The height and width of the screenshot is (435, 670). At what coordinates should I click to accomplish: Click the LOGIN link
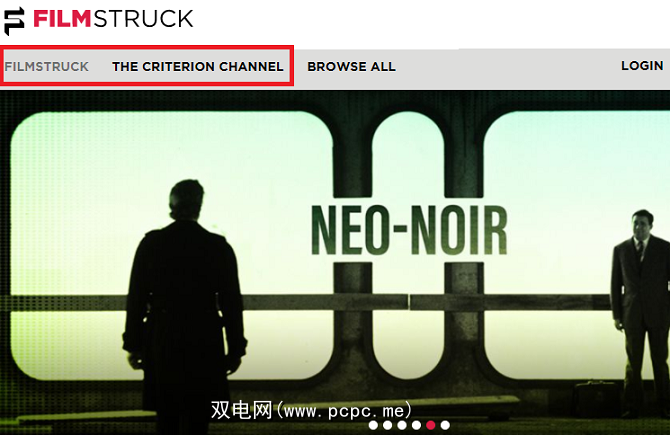coord(642,65)
